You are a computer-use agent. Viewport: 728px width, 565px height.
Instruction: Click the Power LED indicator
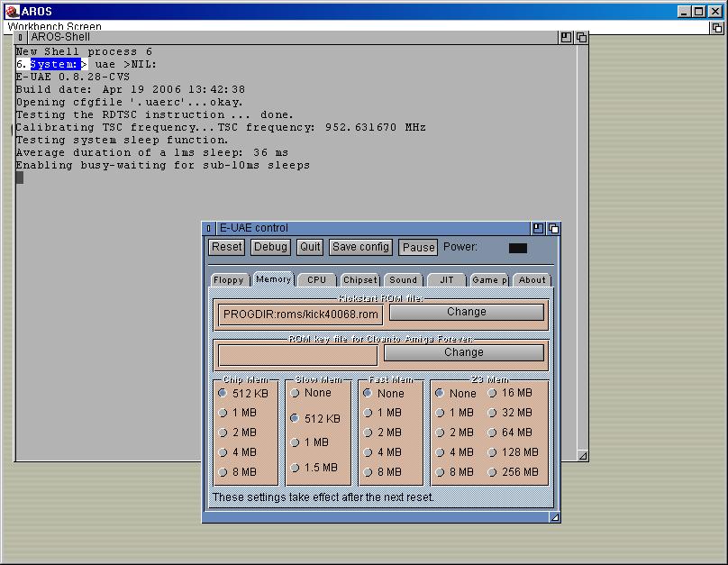click(518, 248)
